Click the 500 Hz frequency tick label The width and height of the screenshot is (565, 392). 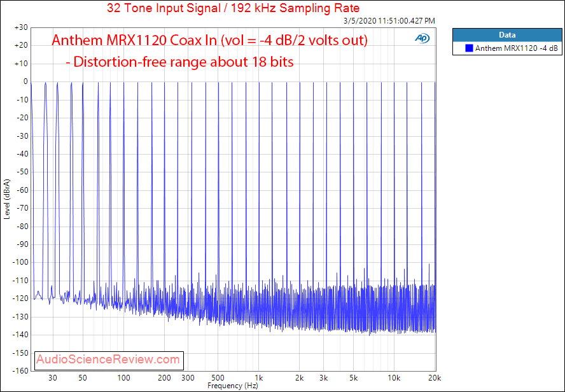[x=218, y=378]
